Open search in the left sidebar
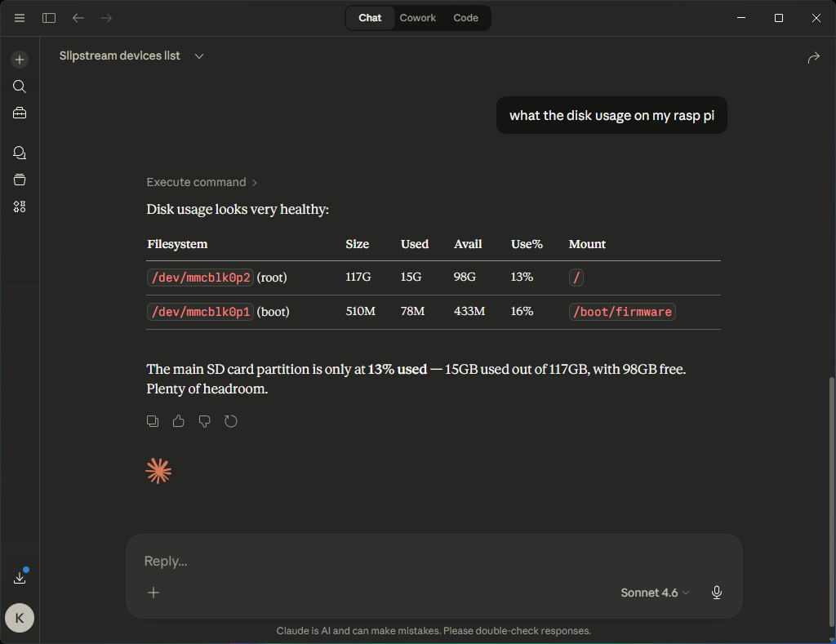836x644 pixels. coord(20,87)
